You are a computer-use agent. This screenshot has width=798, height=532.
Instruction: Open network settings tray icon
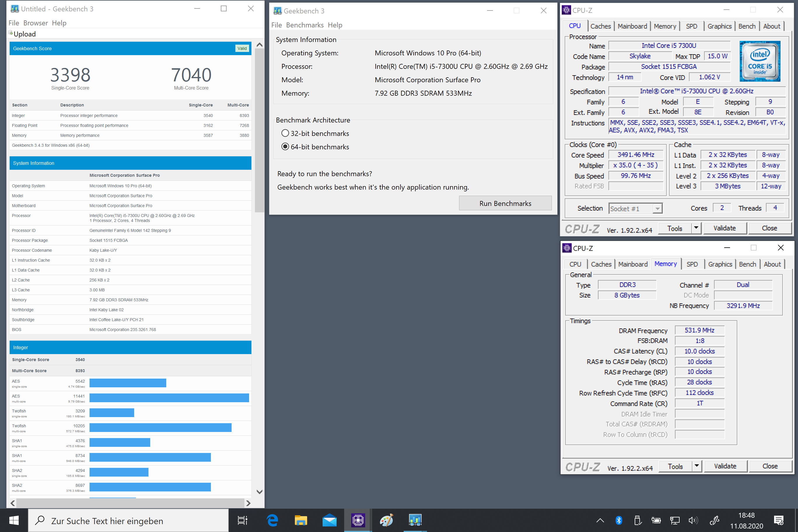click(x=675, y=520)
